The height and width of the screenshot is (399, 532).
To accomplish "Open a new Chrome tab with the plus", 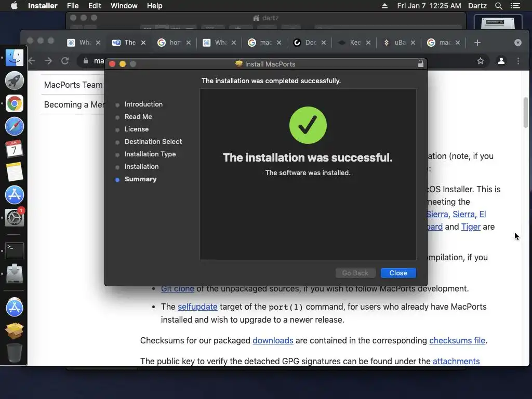I will tap(477, 43).
